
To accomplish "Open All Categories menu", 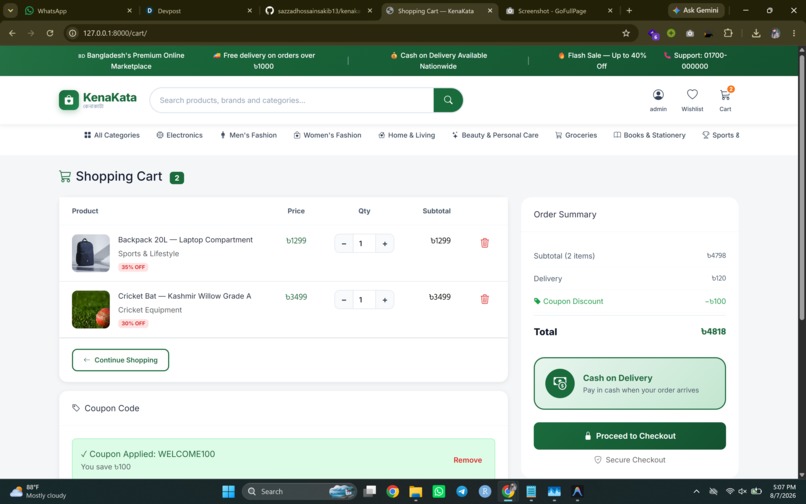I will coord(112,135).
